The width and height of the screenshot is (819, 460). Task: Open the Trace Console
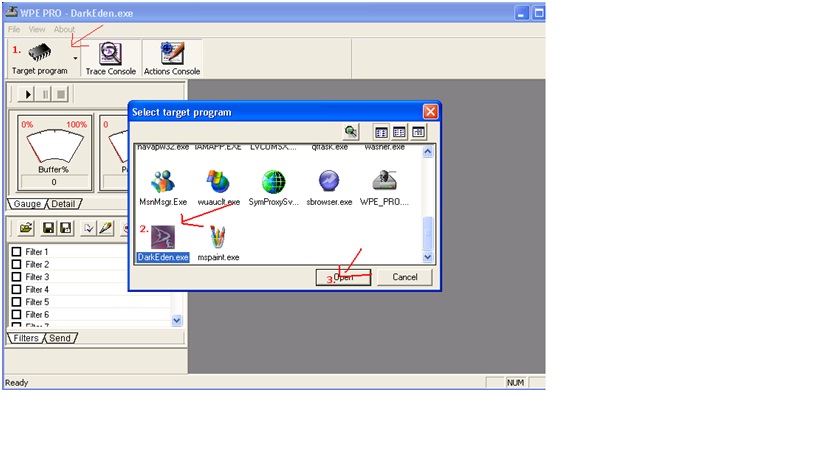[110, 59]
